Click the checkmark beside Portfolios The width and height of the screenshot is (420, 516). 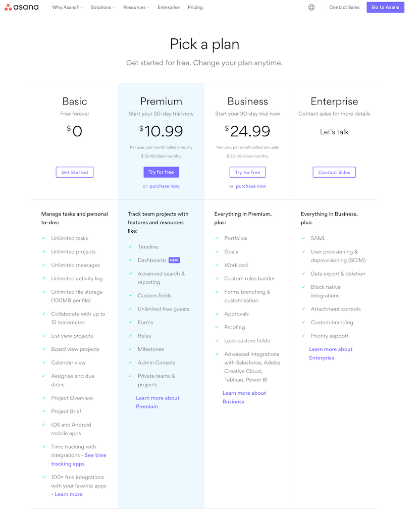[217, 238]
